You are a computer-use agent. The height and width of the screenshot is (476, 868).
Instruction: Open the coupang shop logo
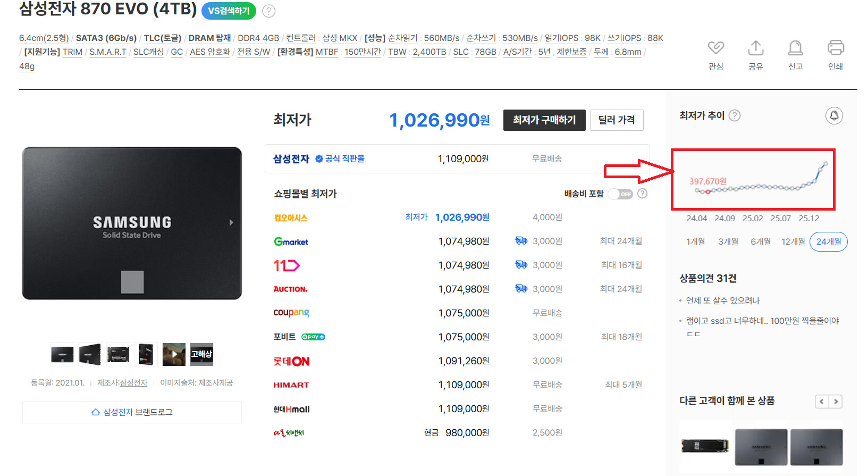pyautogui.click(x=291, y=313)
